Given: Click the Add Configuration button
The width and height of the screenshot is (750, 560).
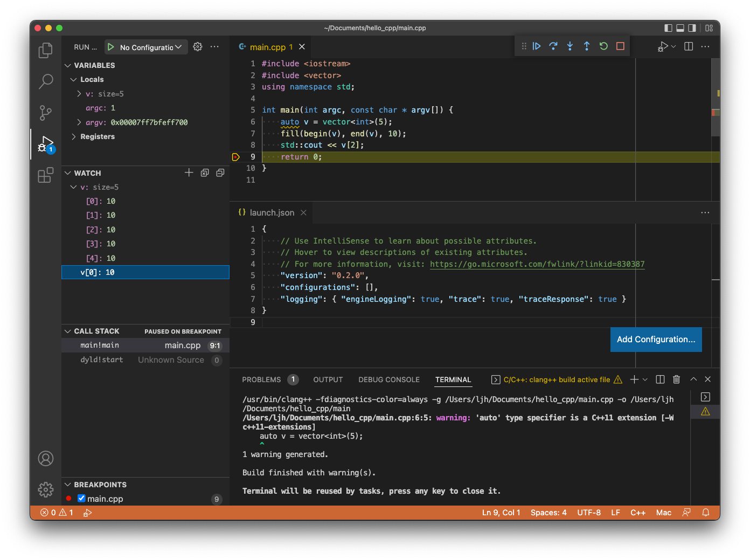Looking at the screenshot, I should pyautogui.click(x=656, y=340).
